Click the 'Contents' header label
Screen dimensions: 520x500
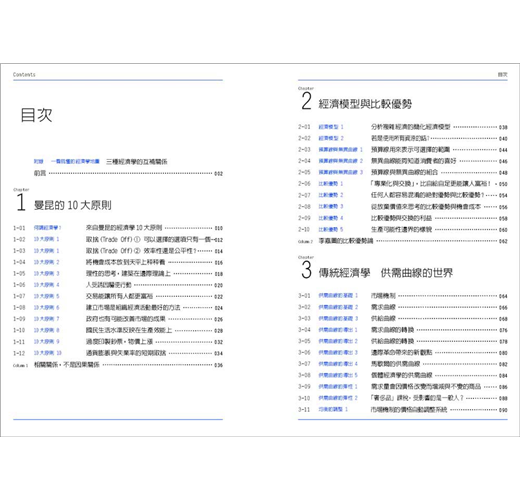coord(24,75)
